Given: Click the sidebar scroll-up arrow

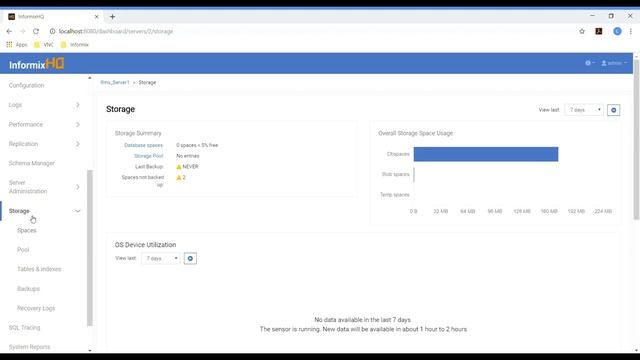Looking at the screenshot, I should 90,78.
